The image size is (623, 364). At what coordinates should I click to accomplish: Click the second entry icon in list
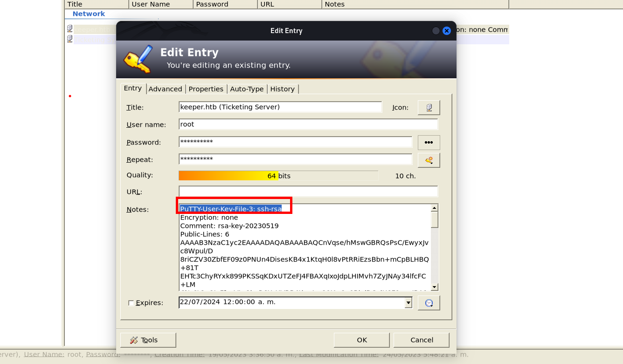(x=69, y=39)
